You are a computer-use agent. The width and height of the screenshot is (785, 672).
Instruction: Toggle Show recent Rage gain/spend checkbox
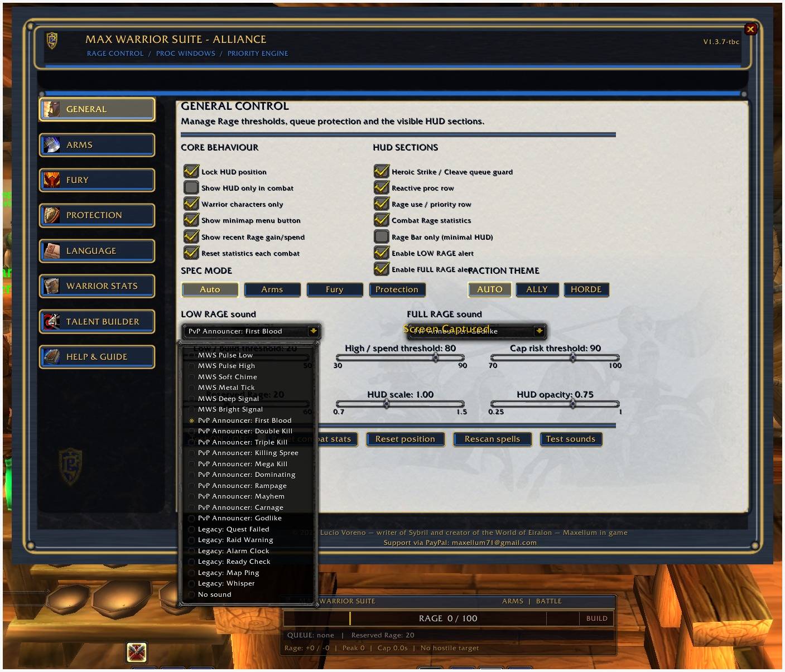point(191,236)
